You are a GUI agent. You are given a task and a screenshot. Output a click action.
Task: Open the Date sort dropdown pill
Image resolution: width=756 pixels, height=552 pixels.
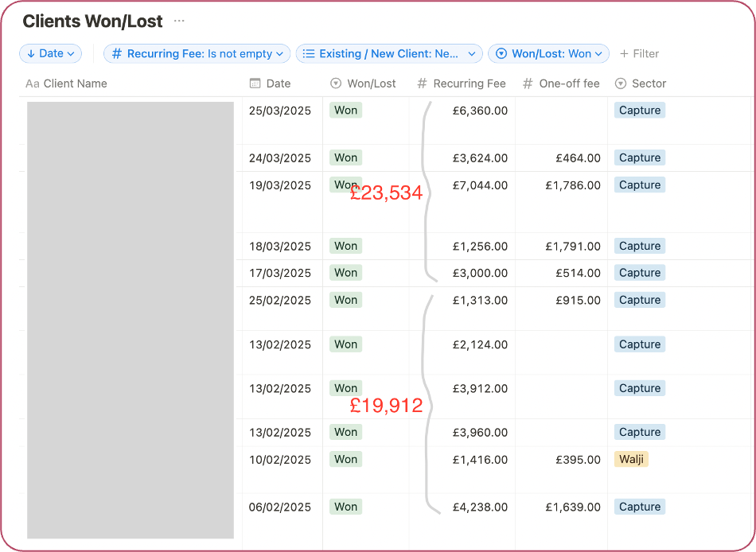pyautogui.click(x=51, y=53)
